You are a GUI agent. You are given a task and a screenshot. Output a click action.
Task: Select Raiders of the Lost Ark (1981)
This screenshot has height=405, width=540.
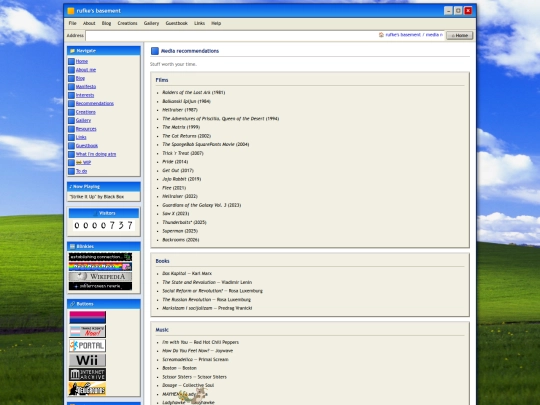pos(194,93)
